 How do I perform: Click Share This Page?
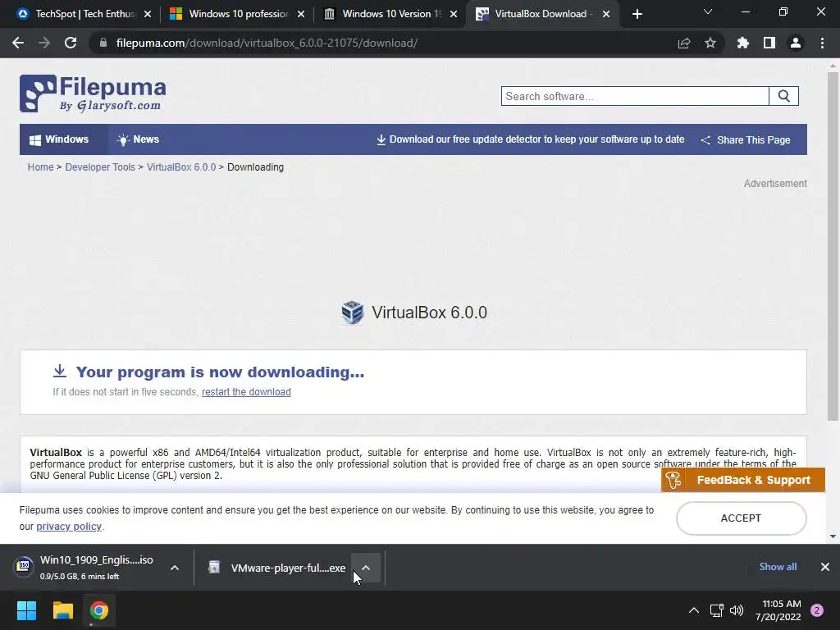click(746, 139)
